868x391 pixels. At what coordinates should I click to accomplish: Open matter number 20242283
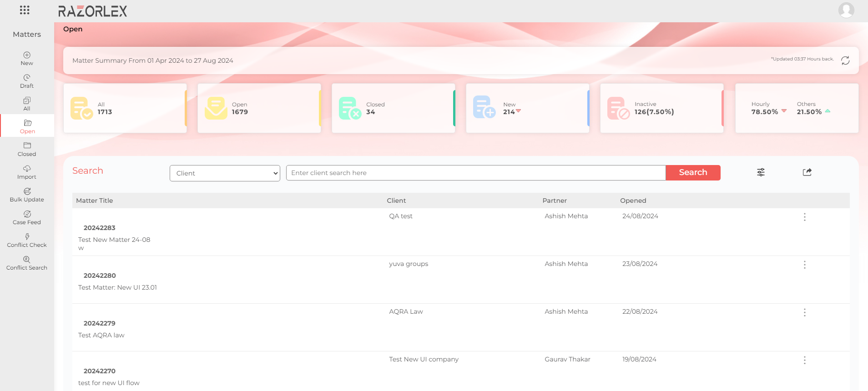point(100,228)
